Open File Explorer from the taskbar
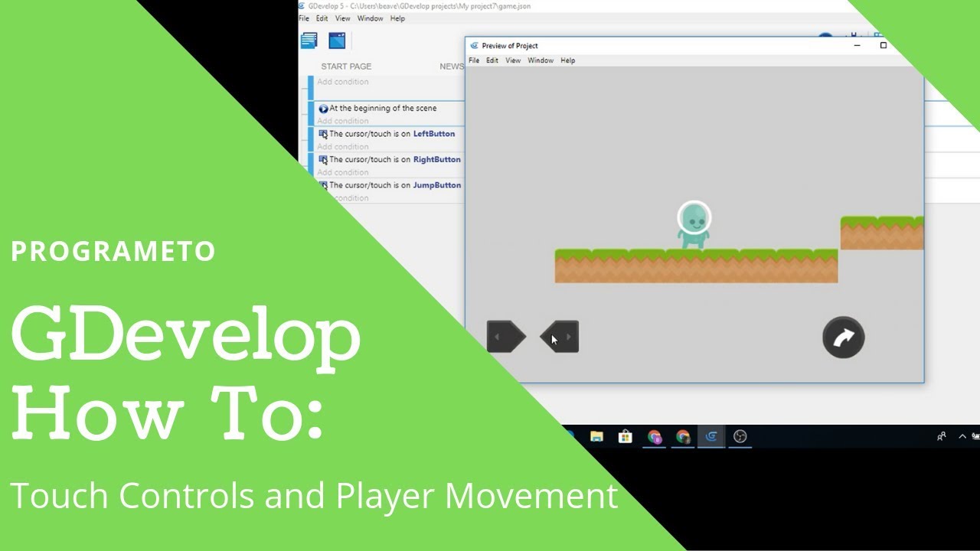The width and height of the screenshot is (980, 551). (596, 436)
